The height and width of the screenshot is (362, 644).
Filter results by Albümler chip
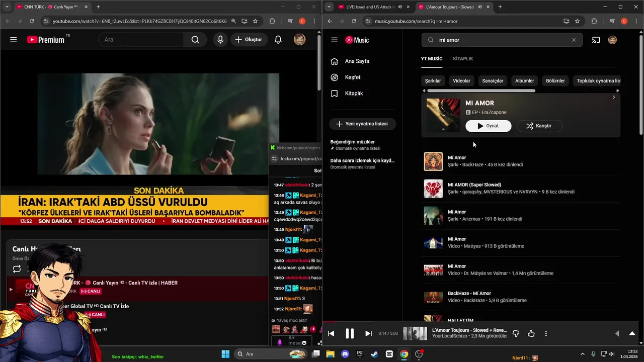pos(524,80)
